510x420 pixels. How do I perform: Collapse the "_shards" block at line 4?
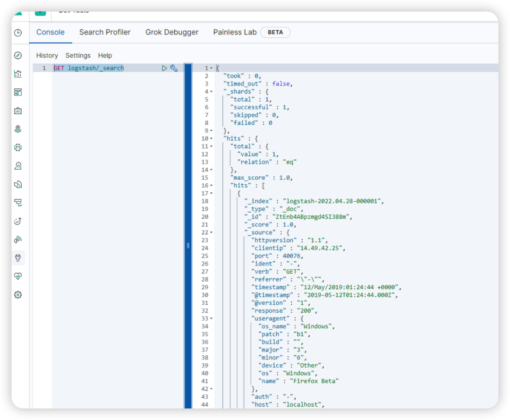pyautogui.click(x=211, y=92)
